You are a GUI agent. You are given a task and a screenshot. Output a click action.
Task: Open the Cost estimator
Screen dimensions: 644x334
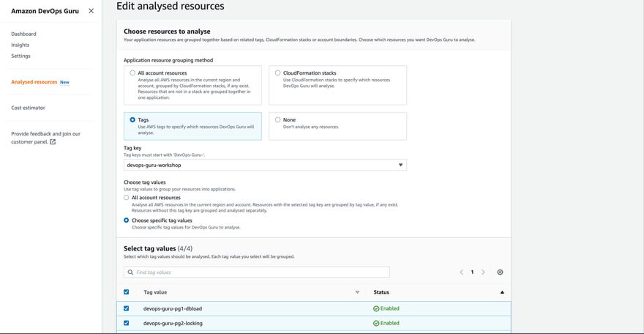coord(28,108)
